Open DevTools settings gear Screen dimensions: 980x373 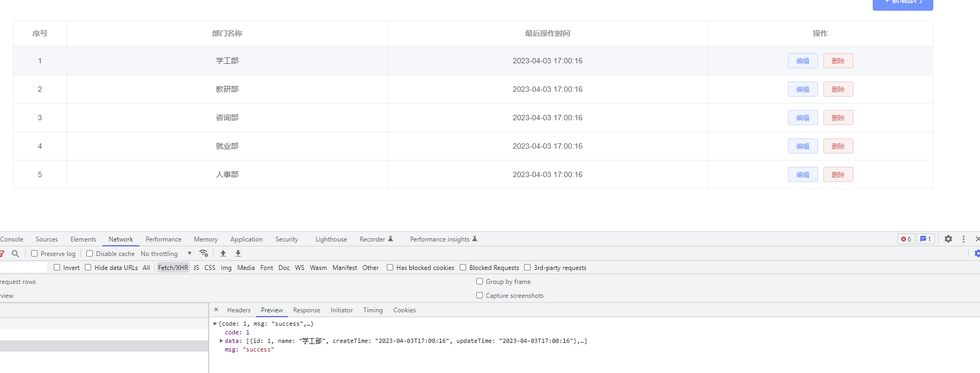948,239
